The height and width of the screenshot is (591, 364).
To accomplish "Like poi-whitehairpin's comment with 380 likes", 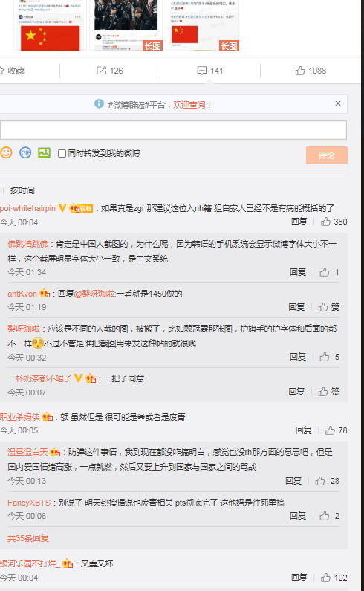I will [325, 222].
